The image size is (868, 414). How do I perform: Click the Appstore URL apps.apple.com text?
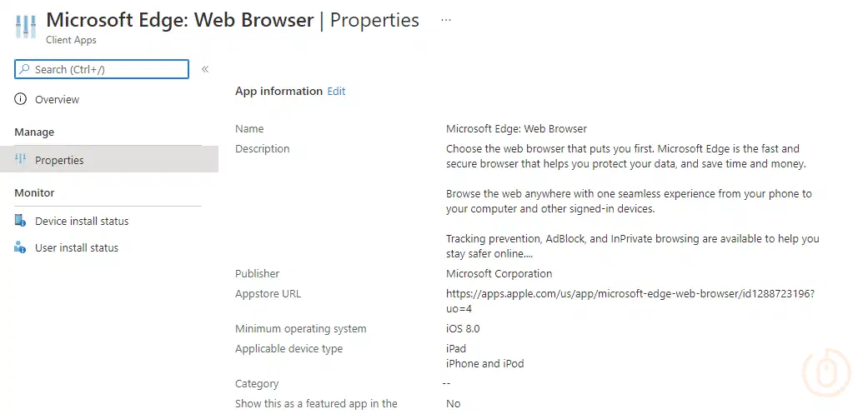[630, 294]
